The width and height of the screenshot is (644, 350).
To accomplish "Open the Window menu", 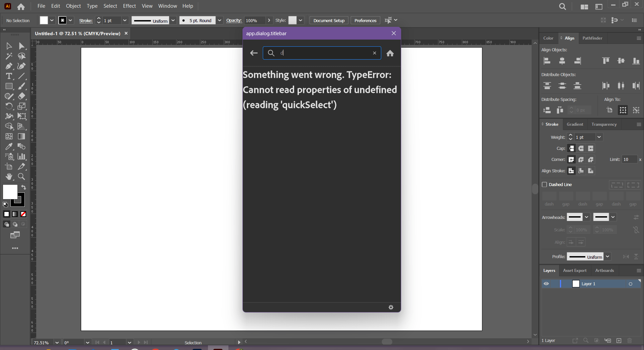I will click(x=167, y=6).
